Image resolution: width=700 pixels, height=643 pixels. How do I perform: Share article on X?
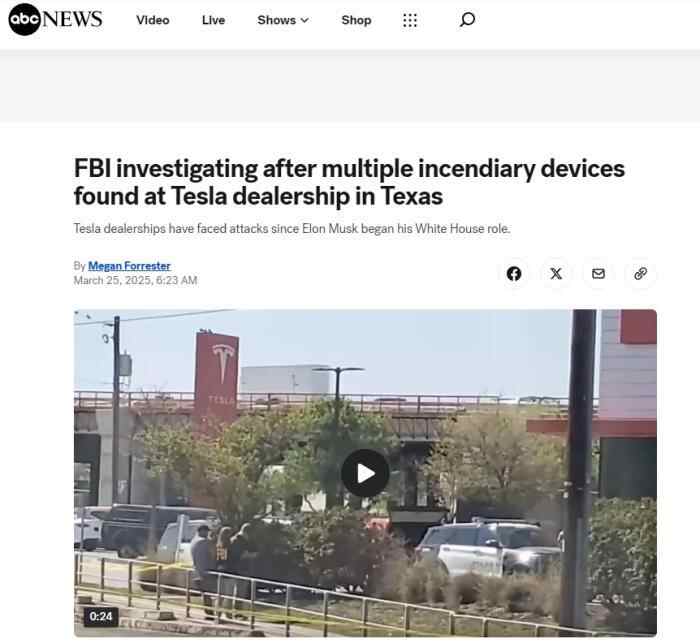[x=556, y=273]
